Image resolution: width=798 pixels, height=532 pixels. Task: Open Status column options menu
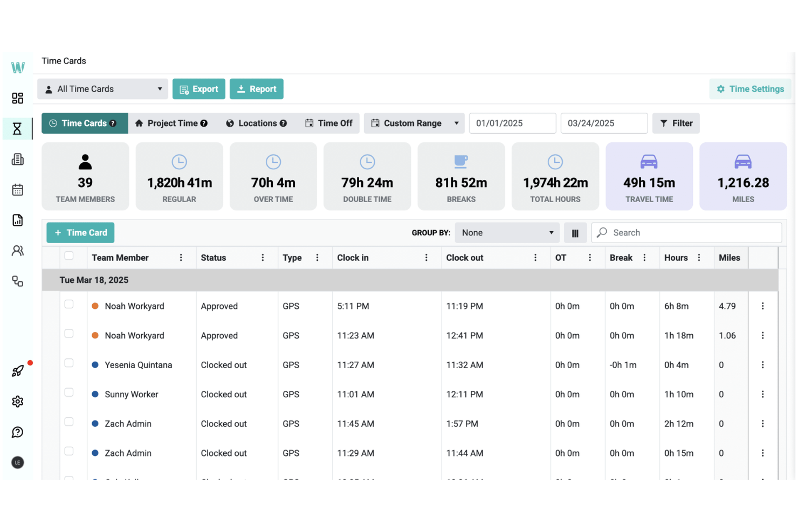click(263, 258)
